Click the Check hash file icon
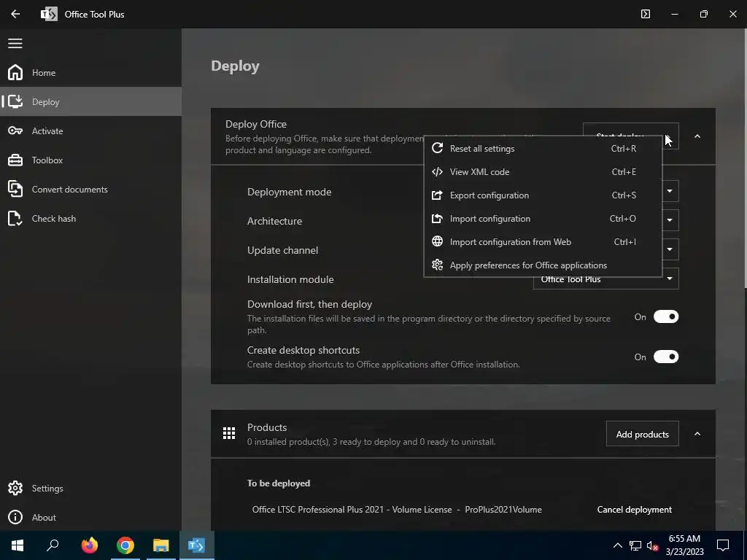The width and height of the screenshot is (747, 560). [x=15, y=218]
